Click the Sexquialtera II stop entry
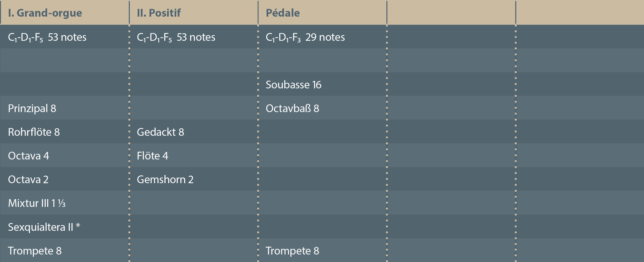The height and width of the screenshot is (262, 644). click(x=40, y=227)
